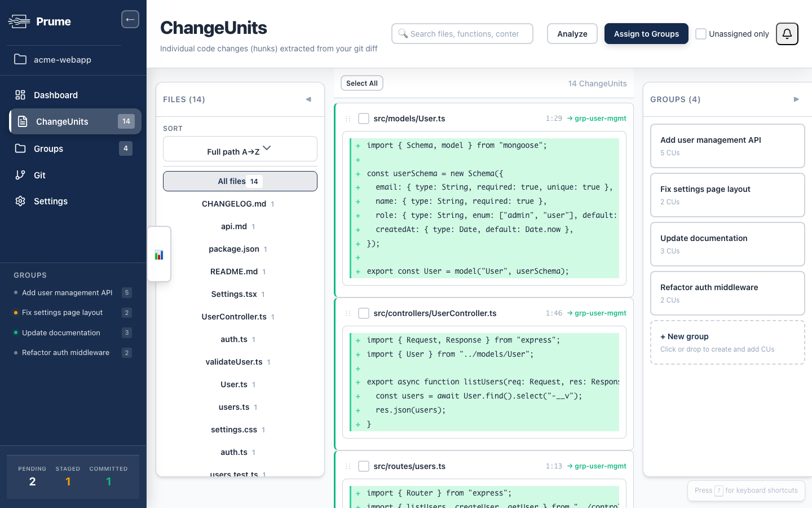Grab the drag handle of src/models/User.ts
This screenshot has height=508, width=812.
(348, 119)
